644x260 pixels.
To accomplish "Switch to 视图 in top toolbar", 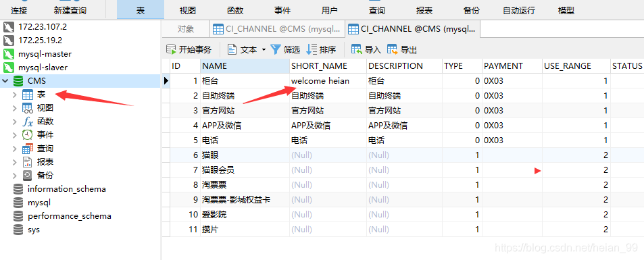I will pos(188,11).
